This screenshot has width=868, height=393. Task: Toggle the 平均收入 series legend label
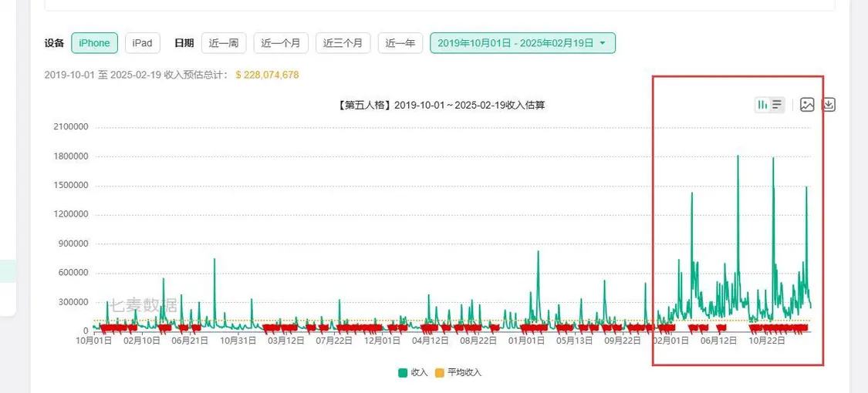tap(464, 373)
